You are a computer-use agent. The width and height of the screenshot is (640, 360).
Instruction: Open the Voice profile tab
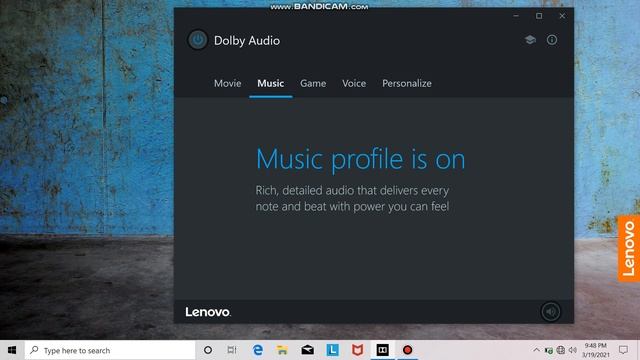point(354,83)
